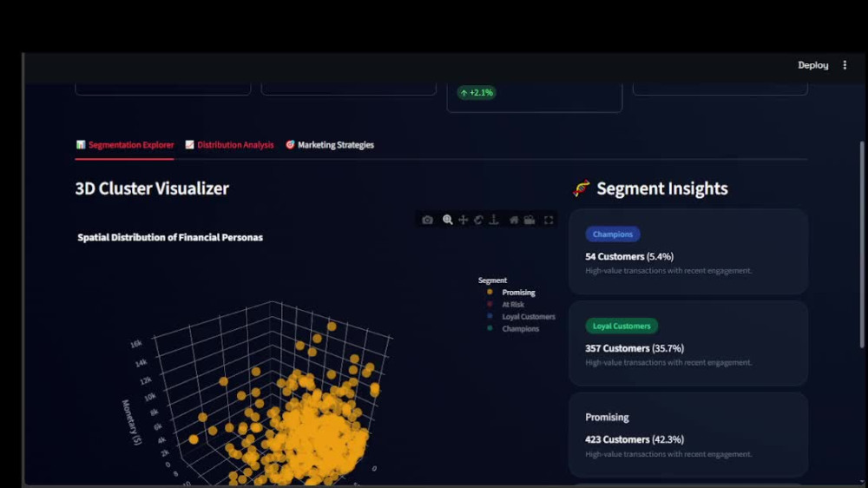Select the Orbital rotation tool
The image size is (868, 488).
point(478,220)
